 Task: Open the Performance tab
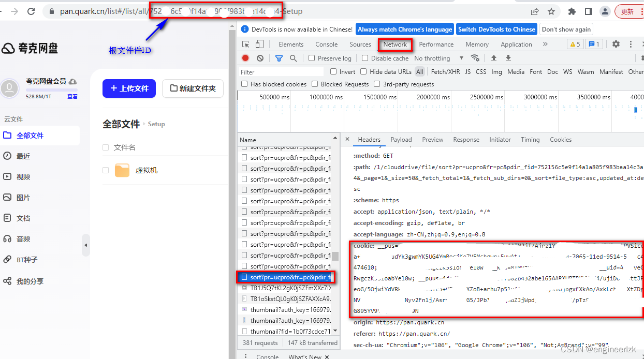tap(436, 44)
